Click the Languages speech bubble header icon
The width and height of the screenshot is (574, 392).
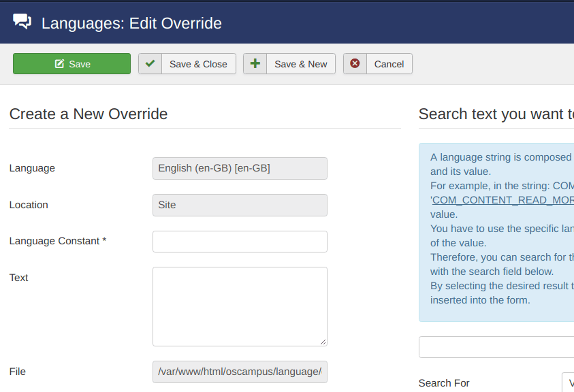click(x=22, y=22)
